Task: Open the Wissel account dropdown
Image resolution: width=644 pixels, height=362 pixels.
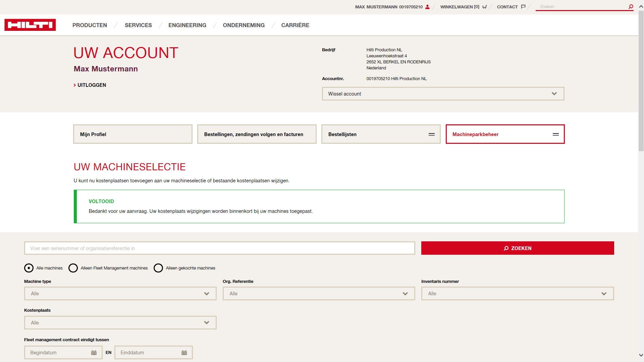Action: click(443, 94)
